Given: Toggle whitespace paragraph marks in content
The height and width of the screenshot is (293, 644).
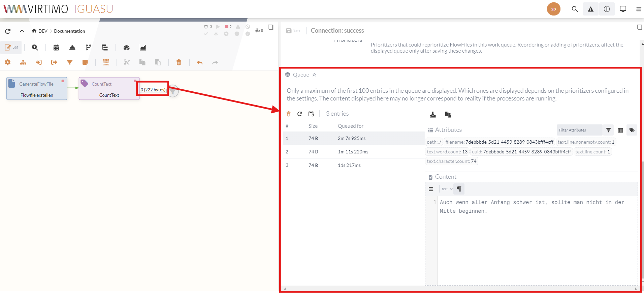Looking at the screenshot, I should coord(459,189).
